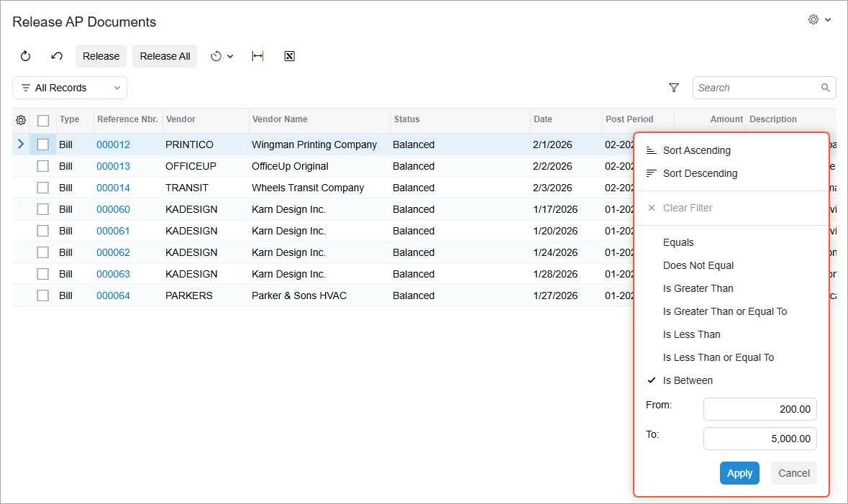Image resolution: width=848 pixels, height=504 pixels.
Task: Click the filter funnel icon
Action: point(674,88)
